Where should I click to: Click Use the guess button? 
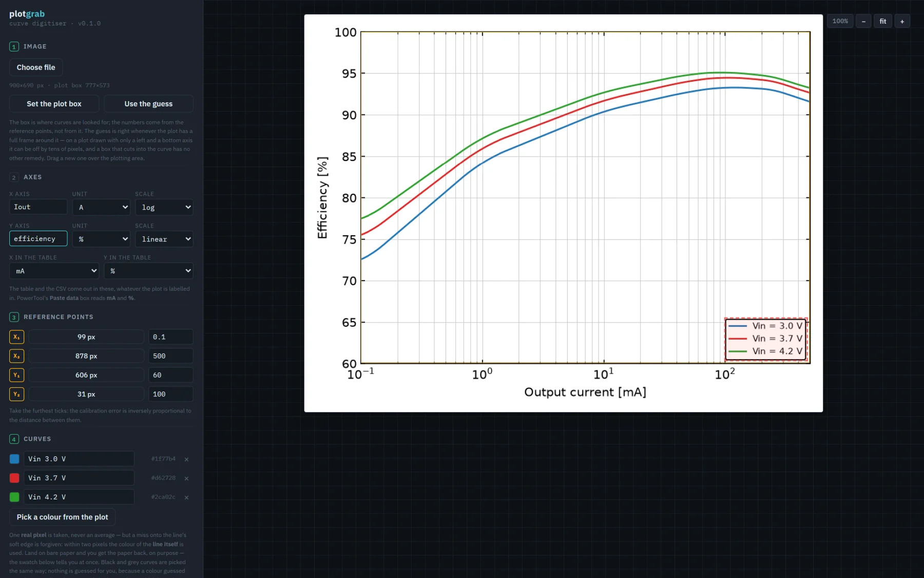[x=148, y=104]
